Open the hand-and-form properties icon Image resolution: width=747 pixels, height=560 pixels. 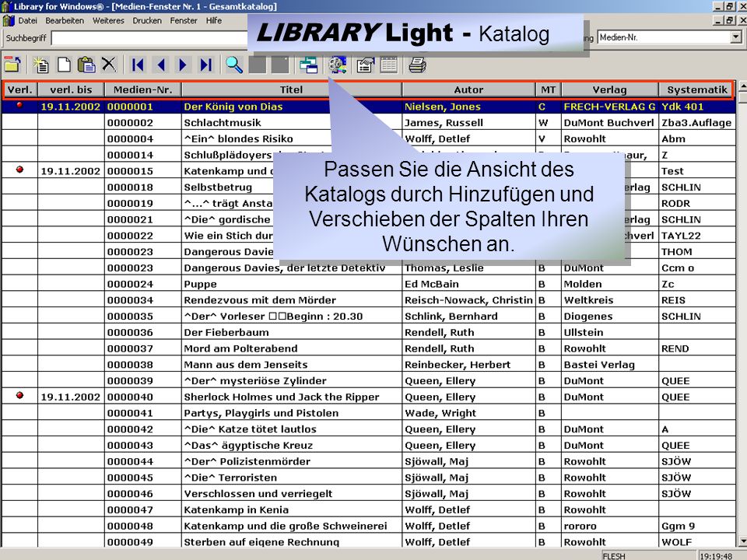[x=366, y=65]
